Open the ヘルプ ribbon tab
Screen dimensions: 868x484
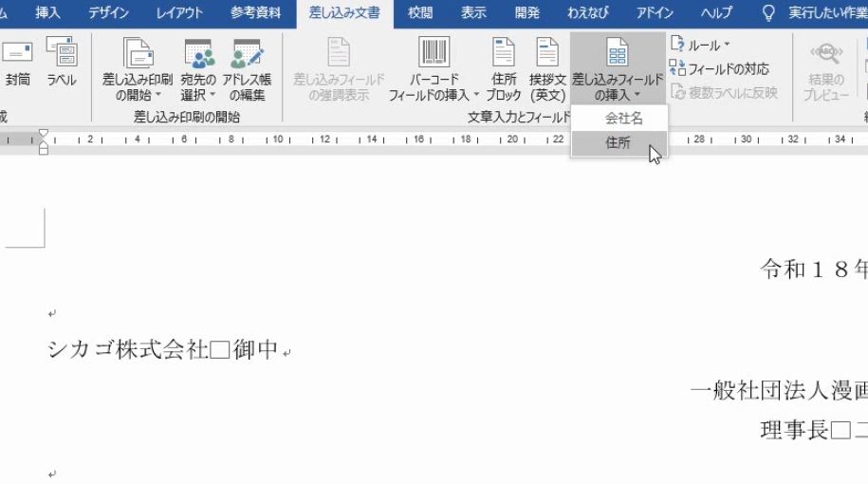[x=716, y=12]
